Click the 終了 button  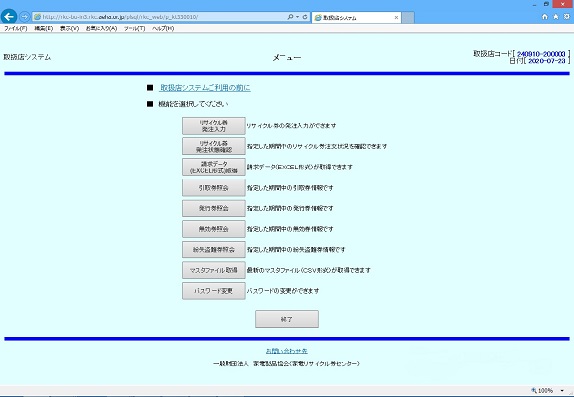pyautogui.click(x=287, y=319)
